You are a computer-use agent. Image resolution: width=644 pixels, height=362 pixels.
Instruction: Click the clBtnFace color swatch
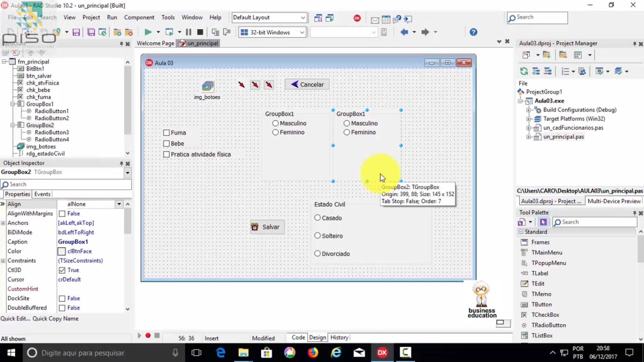(x=62, y=251)
